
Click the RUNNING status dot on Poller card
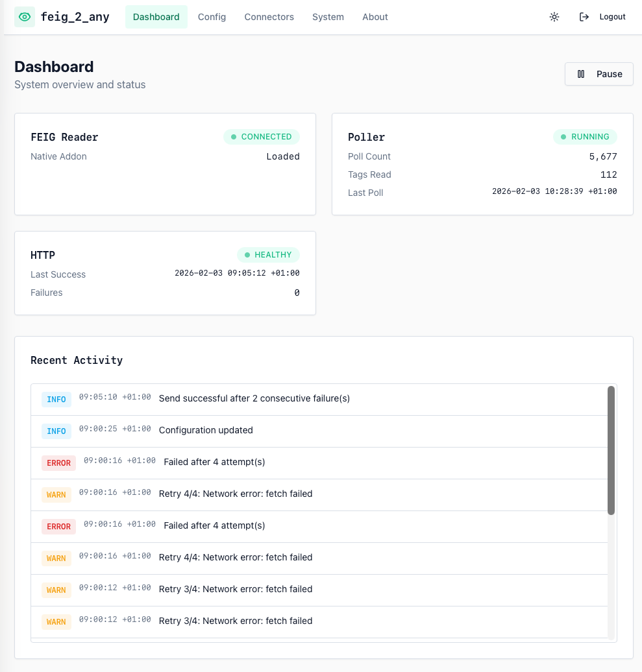(562, 137)
